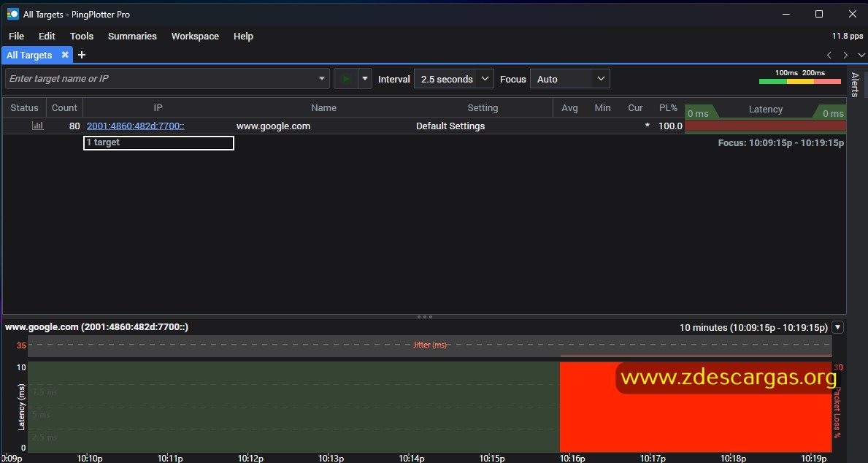
Task: Click the 11.8 pps rate indicator
Action: (848, 36)
